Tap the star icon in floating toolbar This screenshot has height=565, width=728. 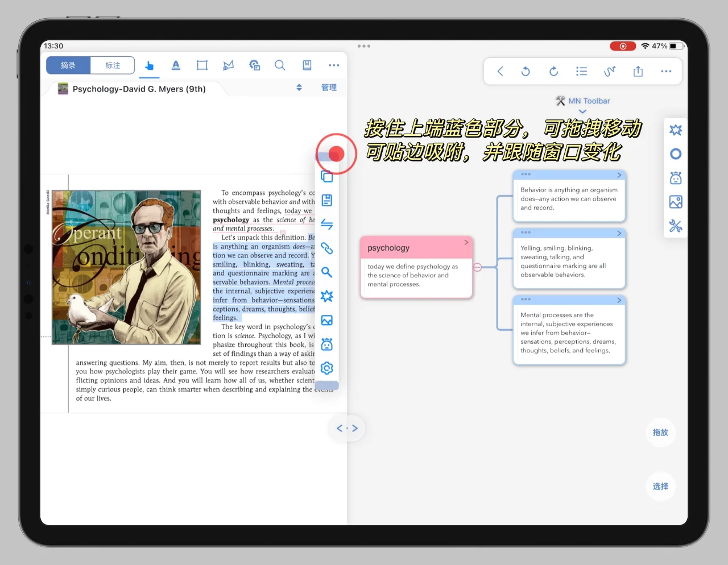click(327, 296)
